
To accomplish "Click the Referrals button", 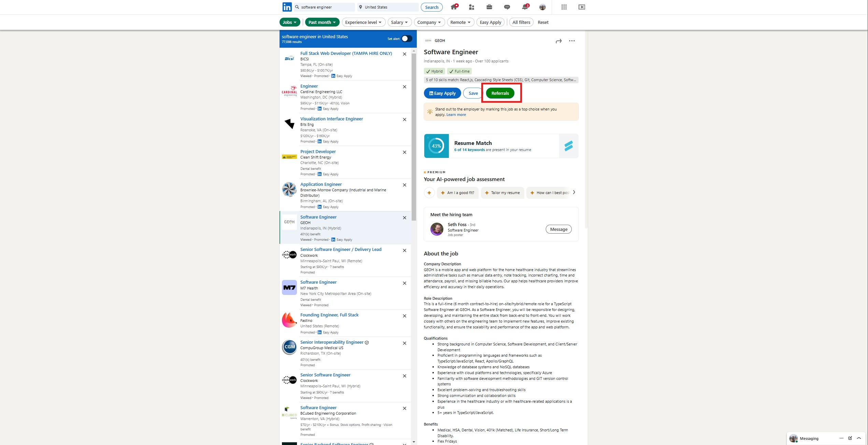I will click(500, 93).
